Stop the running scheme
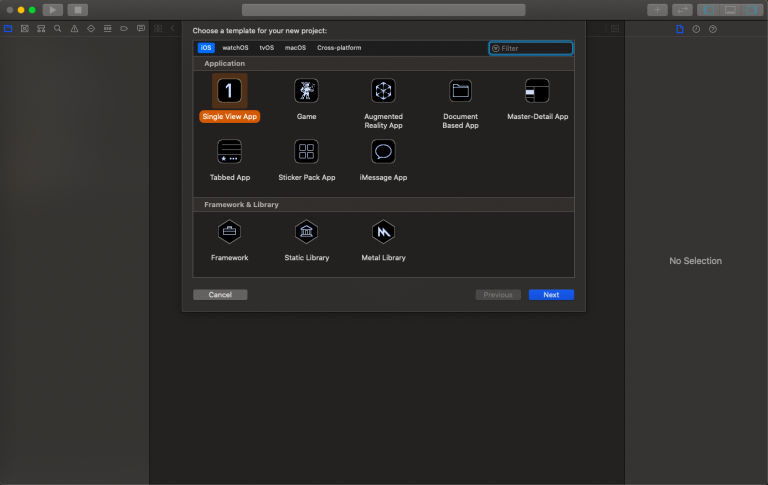 click(78, 10)
